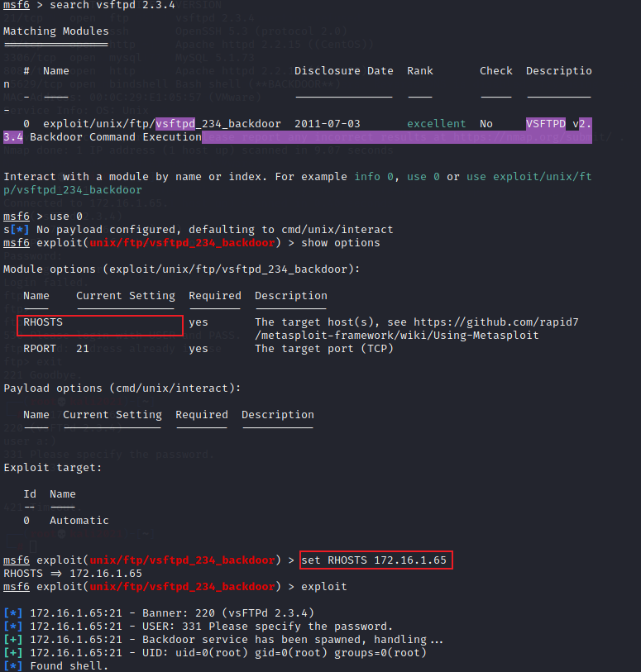Viewport: 641px width, 672px height.
Task: Click the 'Payload options (cmd/unix/interact)' heading
Action: 122,388
